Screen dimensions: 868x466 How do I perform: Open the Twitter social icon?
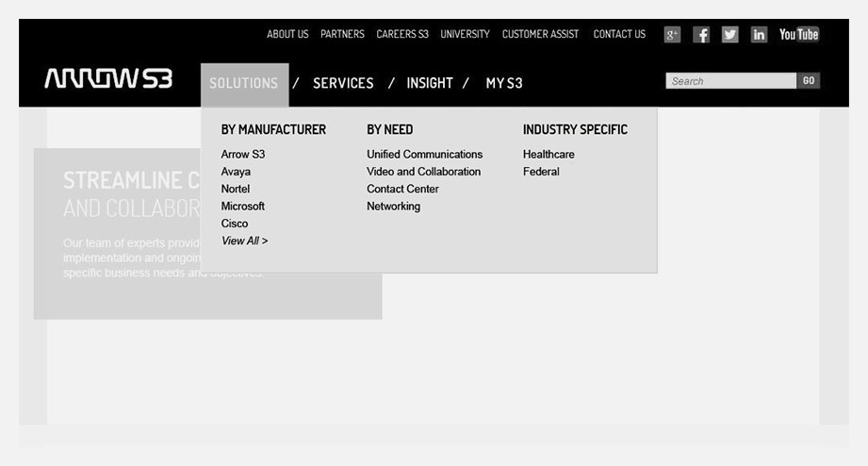tap(730, 35)
